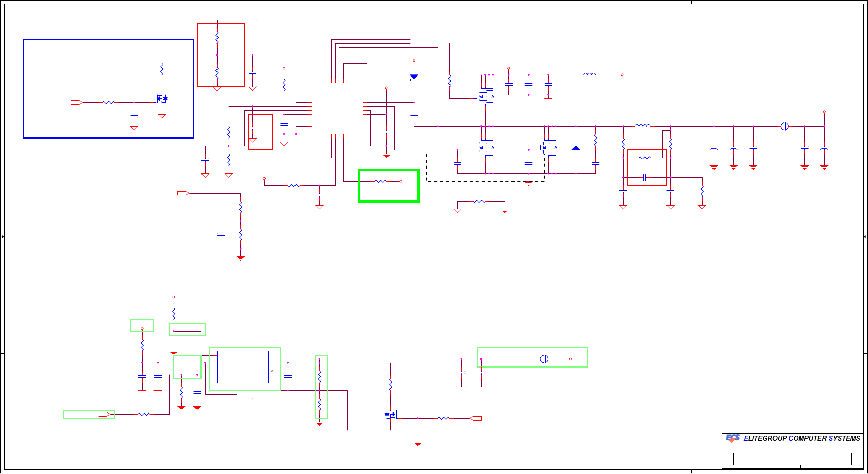Select the red box containing two stacked resistors
Viewport: 868px width, 474px height.
[x=221, y=55]
